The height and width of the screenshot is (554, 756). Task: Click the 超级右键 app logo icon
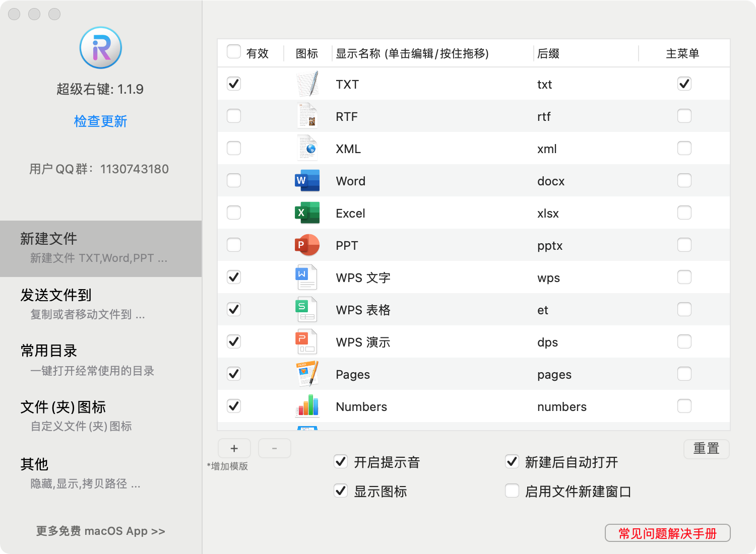(x=101, y=48)
